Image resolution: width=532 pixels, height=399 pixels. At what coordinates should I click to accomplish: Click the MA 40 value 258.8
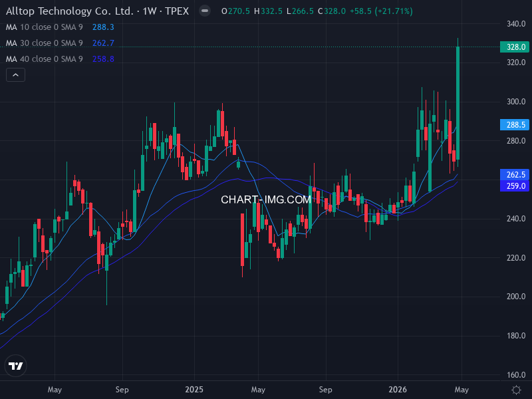click(103, 59)
